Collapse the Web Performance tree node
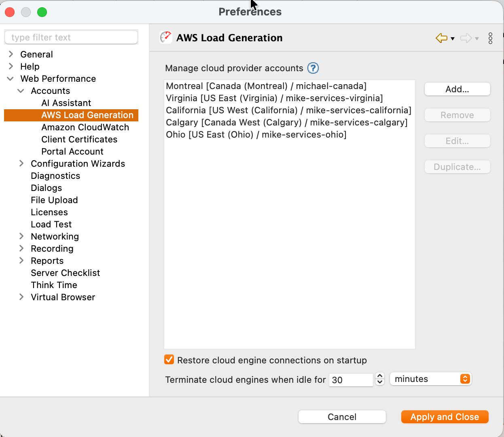 click(11, 78)
